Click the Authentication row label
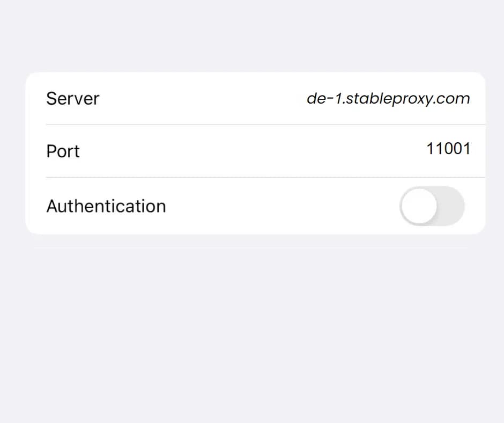Image resolution: width=504 pixels, height=423 pixels. pyautogui.click(x=106, y=206)
